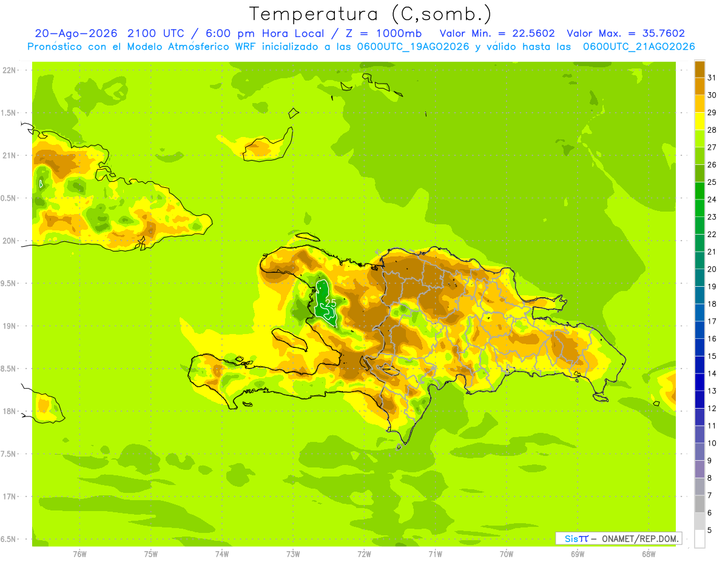This screenshot has height=562, width=728.
Task: Click the legend value "5"
Action: point(710,530)
